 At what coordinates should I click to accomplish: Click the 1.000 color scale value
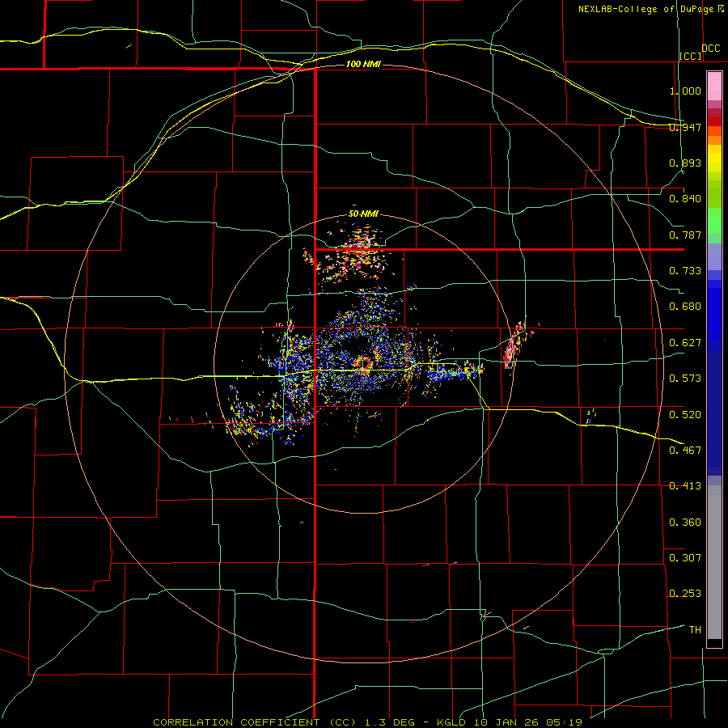click(685, 91)
